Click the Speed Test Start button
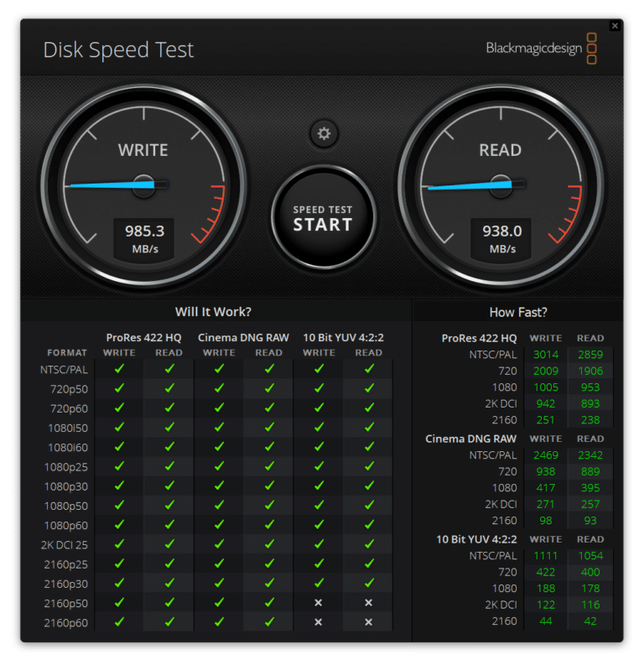 [x=323, y=217]
